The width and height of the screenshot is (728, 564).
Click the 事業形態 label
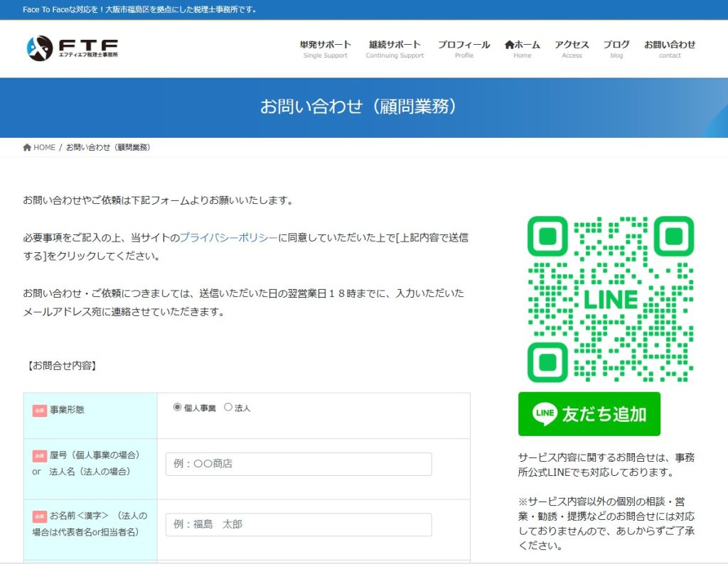(68, 410)
